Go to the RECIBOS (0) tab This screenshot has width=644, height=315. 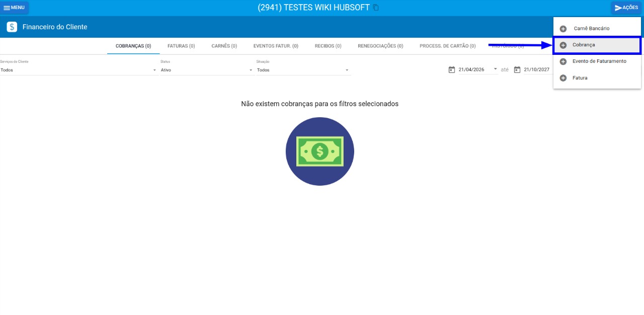328,46
